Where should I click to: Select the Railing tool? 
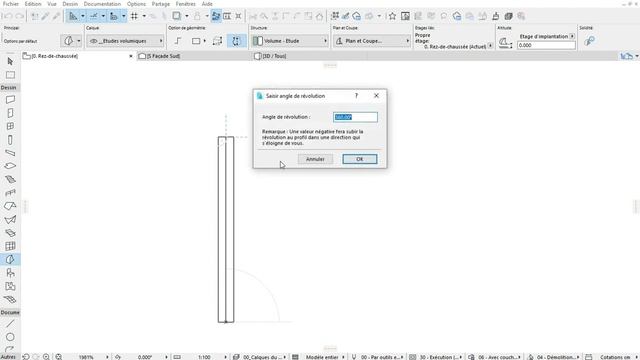10,193
